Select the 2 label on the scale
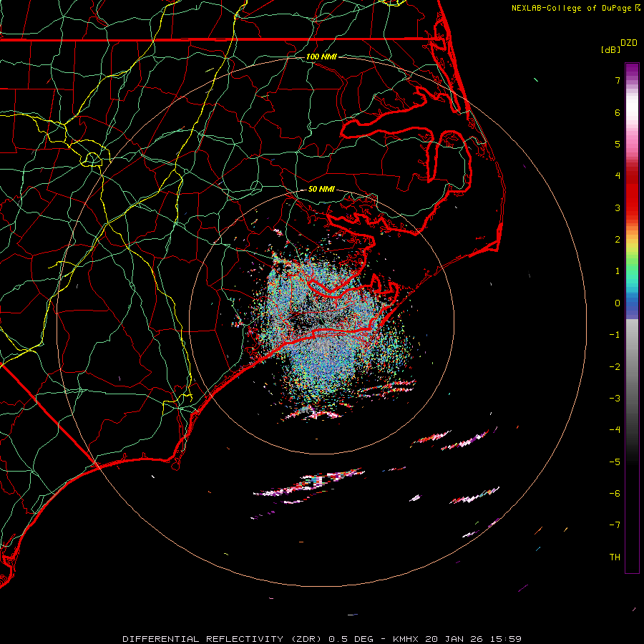Image resolution: width=644 pixels, height=644 pixels. pyautogui.click(x=618, y=240)
